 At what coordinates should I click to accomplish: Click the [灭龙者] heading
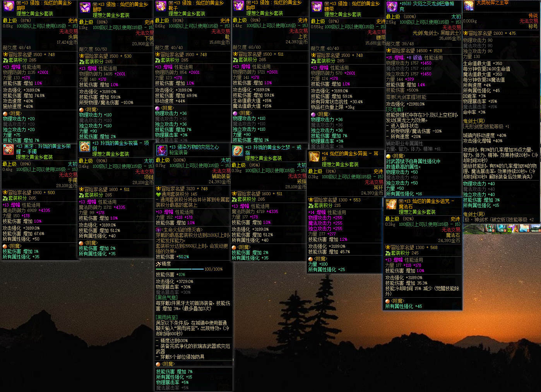(394, 109)
